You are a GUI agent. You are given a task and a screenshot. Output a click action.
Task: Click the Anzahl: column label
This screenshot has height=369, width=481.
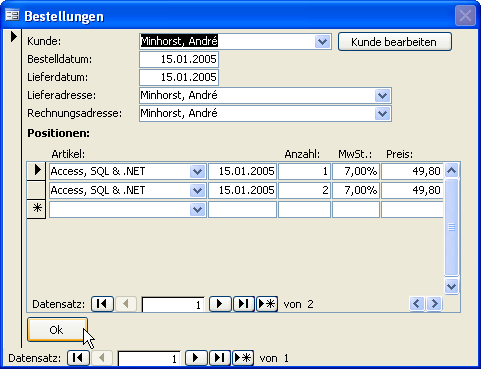[302, 154]
